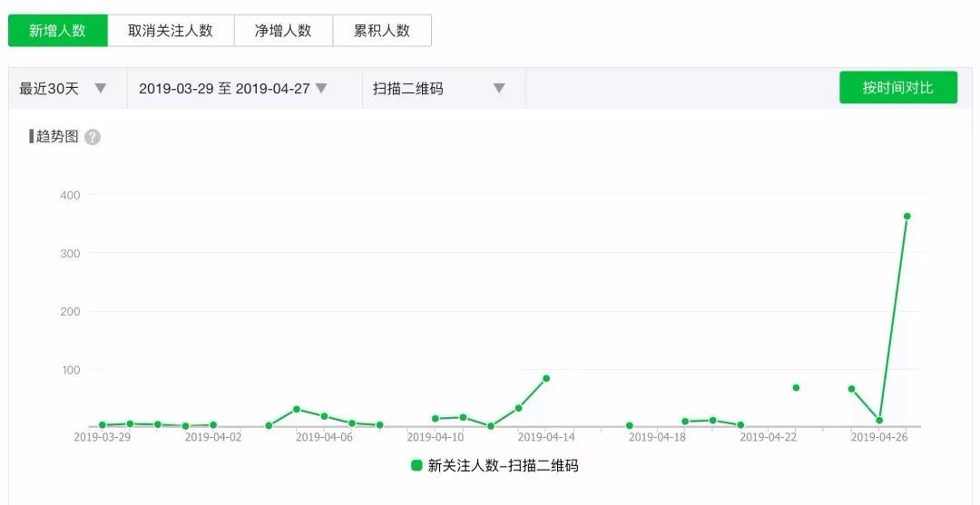Select the first data point at 2019-03-29
The width and height of the screenshot is (980, 505).
103,424
